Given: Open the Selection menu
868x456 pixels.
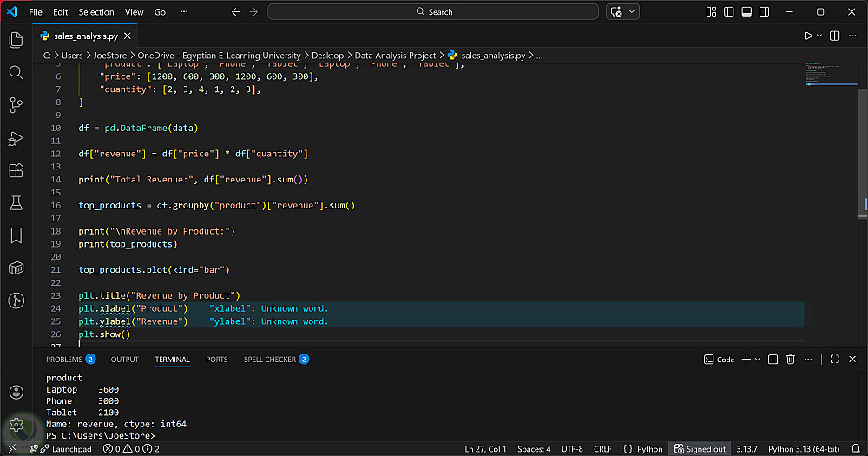Looking at the screenshot, I should coord(95,12).
